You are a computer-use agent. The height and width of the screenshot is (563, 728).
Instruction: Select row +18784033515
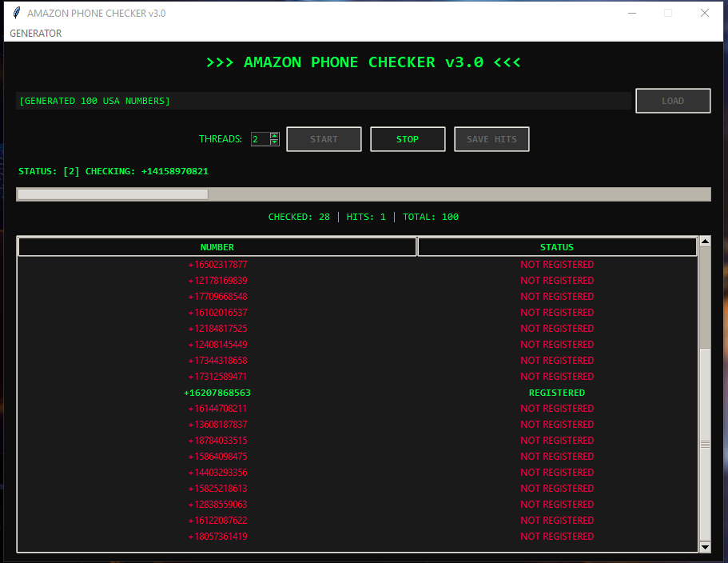click(357, 441)
